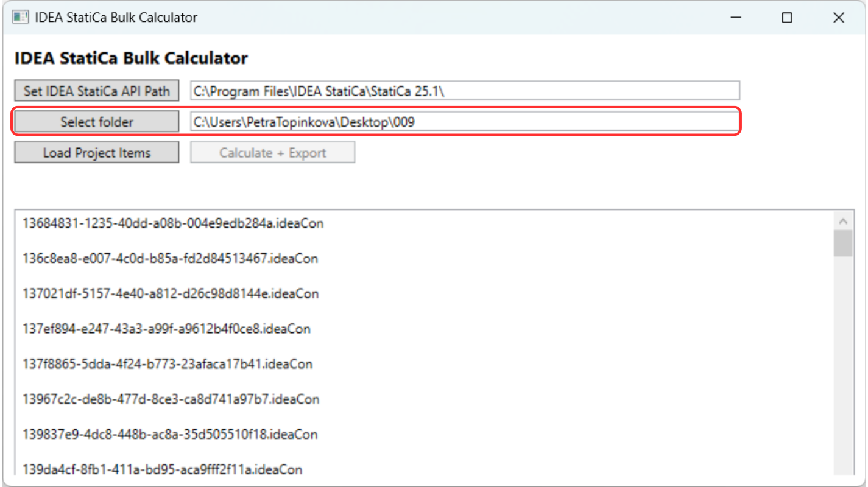Load Project Items from the folder
Screen dimensions: 868x487
(97, 152)
